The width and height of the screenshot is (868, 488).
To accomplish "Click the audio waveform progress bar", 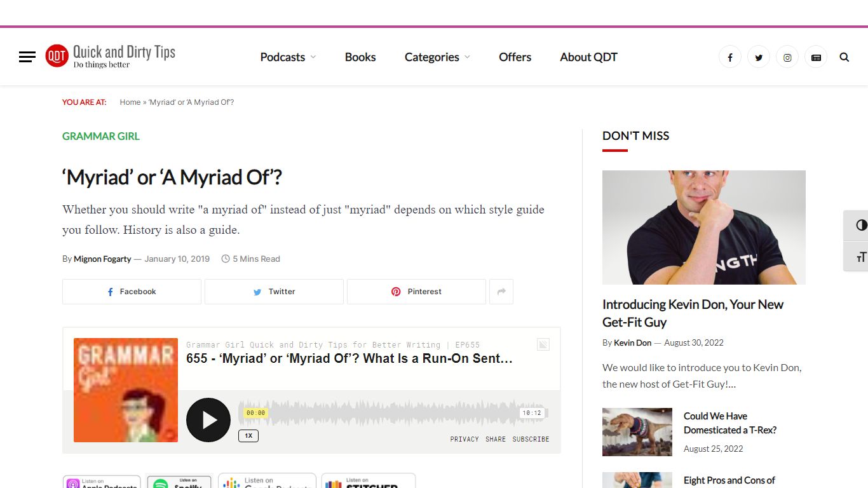I will pyautogui.click(x=393, y=412).
